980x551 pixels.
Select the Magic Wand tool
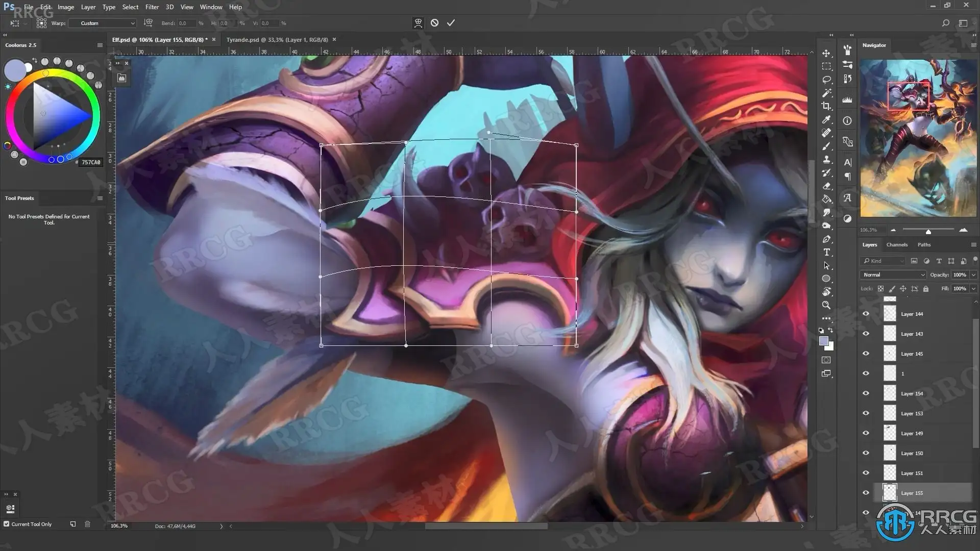pos(826,93)
